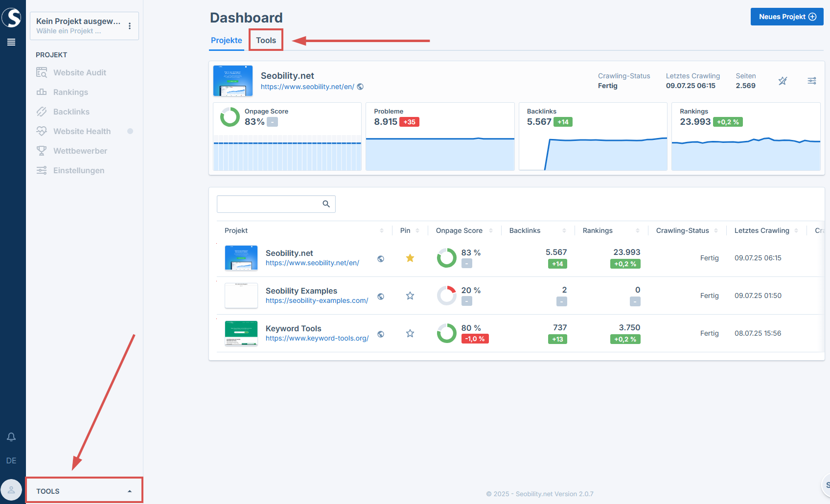Switch language via DE button
This screenshot has width=830, height=504.
[x=11, y=460]
